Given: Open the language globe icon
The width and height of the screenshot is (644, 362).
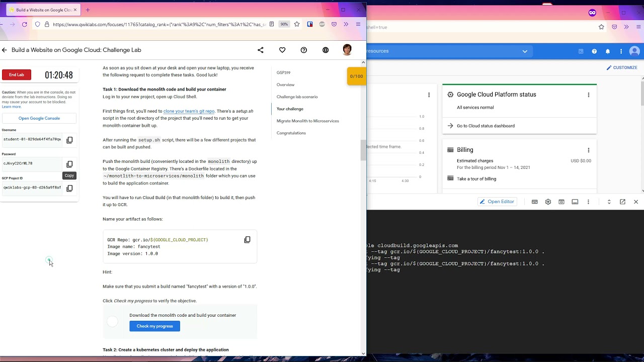Looking at the screenshot, I should [326, 50].
